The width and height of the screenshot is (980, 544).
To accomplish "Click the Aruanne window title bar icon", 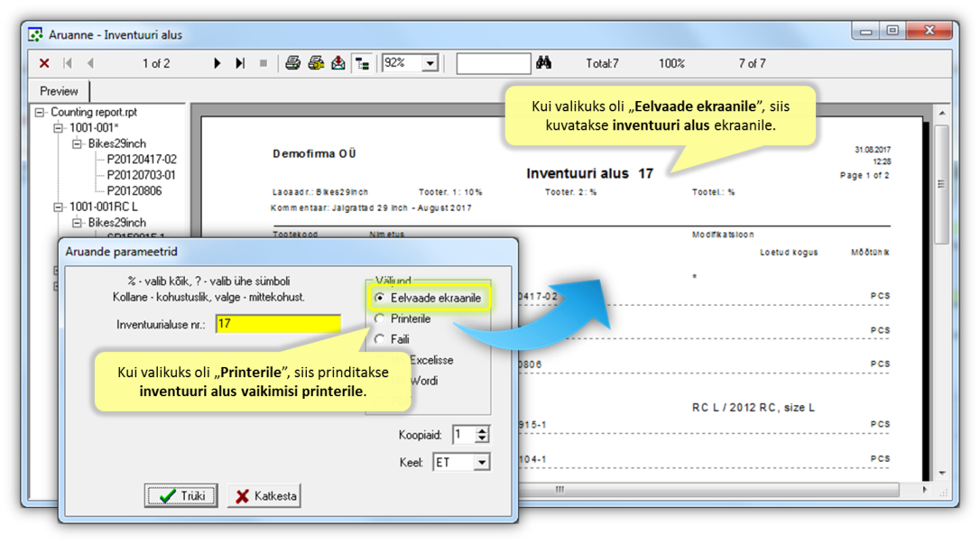I will point(35,34).
